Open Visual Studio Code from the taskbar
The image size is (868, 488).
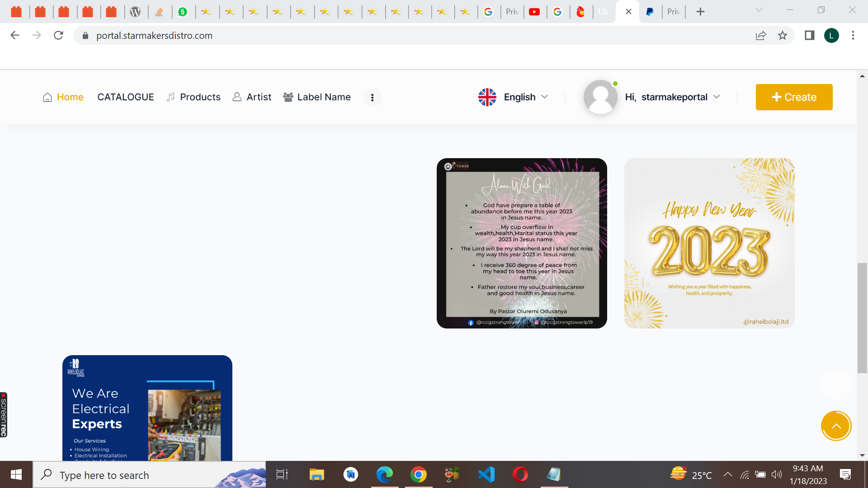pyautogui.click(x=486, y=474)
